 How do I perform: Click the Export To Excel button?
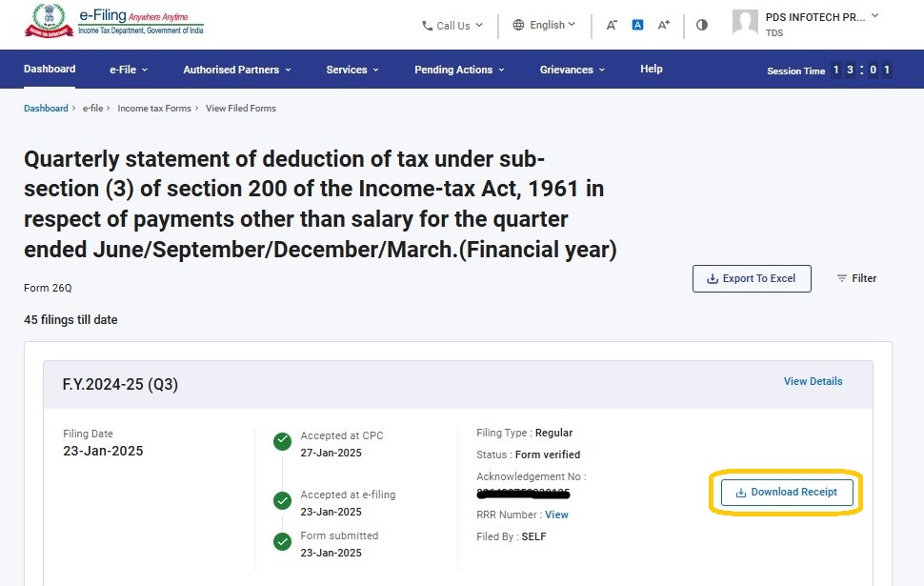(752, 278)
